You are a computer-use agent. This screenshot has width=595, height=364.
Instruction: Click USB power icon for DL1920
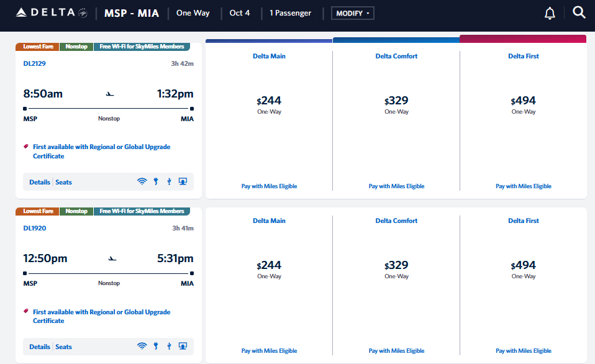click(x=169, y=346)
